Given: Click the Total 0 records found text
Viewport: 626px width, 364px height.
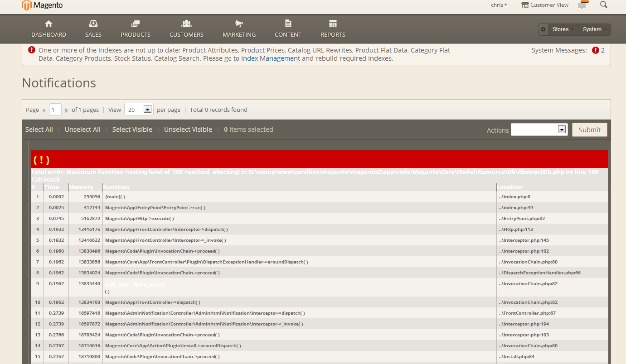Looking at the screenshot, I should click(218, 110).
